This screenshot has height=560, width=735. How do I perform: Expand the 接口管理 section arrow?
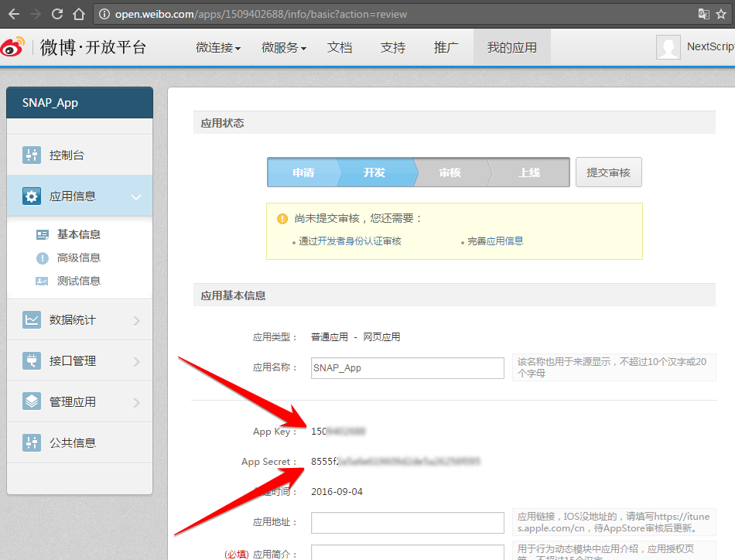click(x=136, y=361)
